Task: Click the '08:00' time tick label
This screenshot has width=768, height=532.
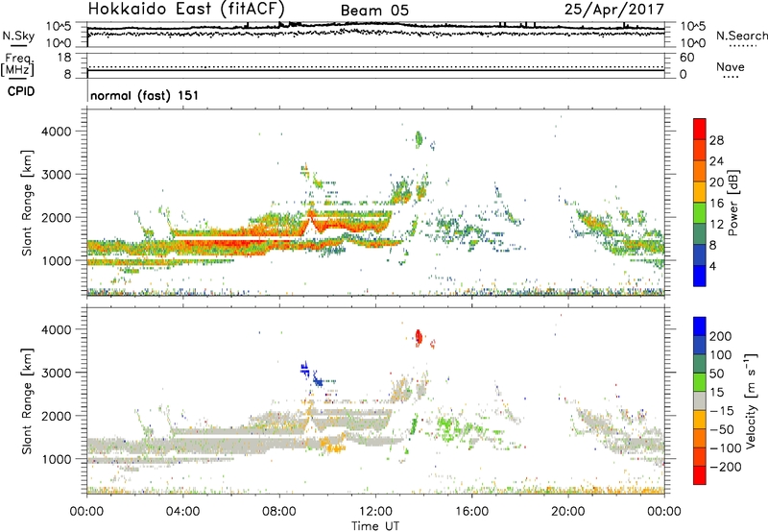Action: point(279,512)
